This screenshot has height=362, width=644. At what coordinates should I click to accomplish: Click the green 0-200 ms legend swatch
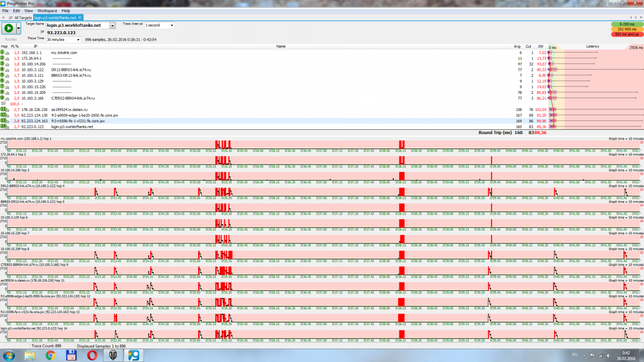pos(627,25)
